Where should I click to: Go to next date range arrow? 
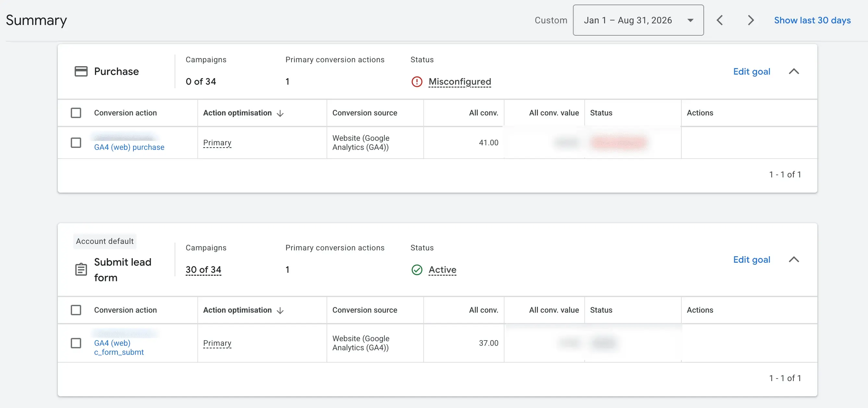coord(750,20)
